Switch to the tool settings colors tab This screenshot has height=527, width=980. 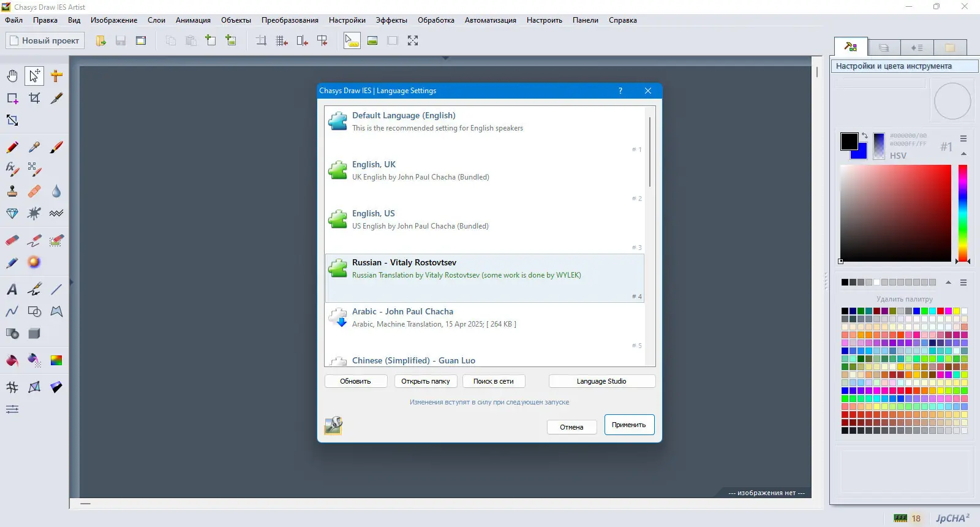pos(851,47)
